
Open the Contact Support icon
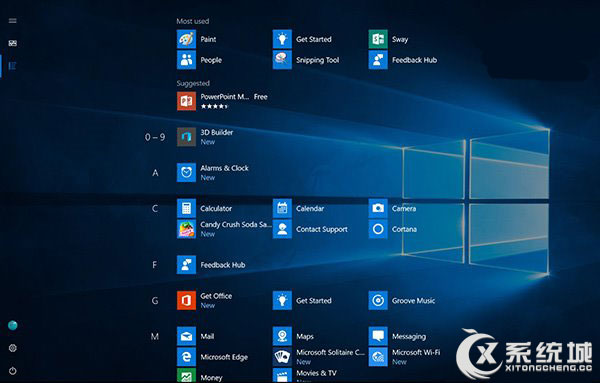click(282, 229)
